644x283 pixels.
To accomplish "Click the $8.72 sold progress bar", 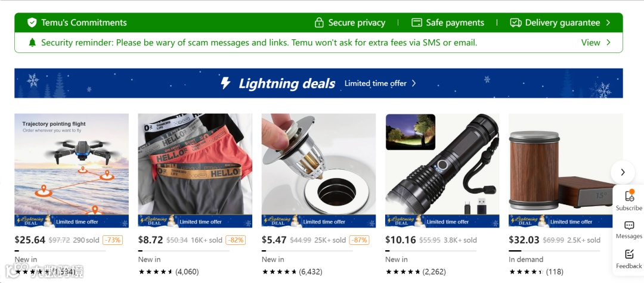I will (184, 251).
